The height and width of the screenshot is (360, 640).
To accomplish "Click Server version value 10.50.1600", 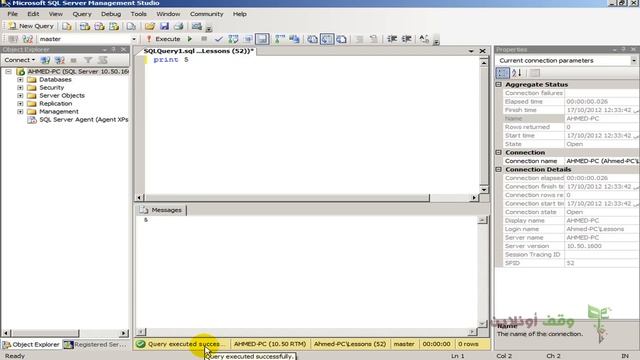I will [x=584, y=246].
